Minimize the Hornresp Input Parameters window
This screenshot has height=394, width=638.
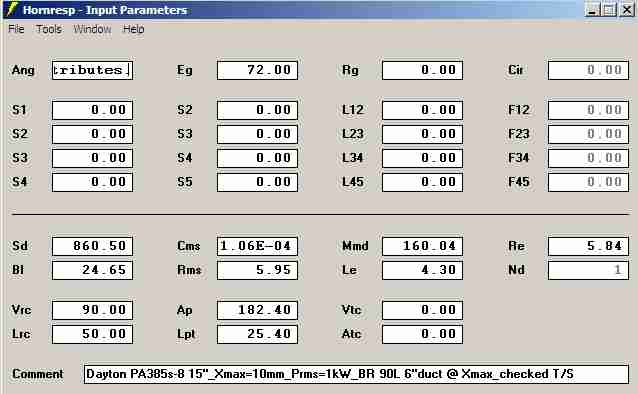pyautogui.click(x=592, y=9)
